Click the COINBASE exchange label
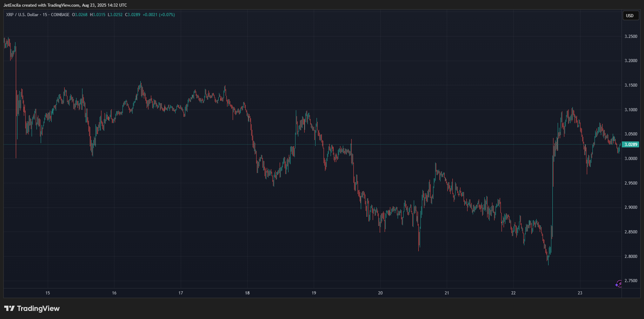Viewport: 644px width, 319px height. tap(60, 15)
